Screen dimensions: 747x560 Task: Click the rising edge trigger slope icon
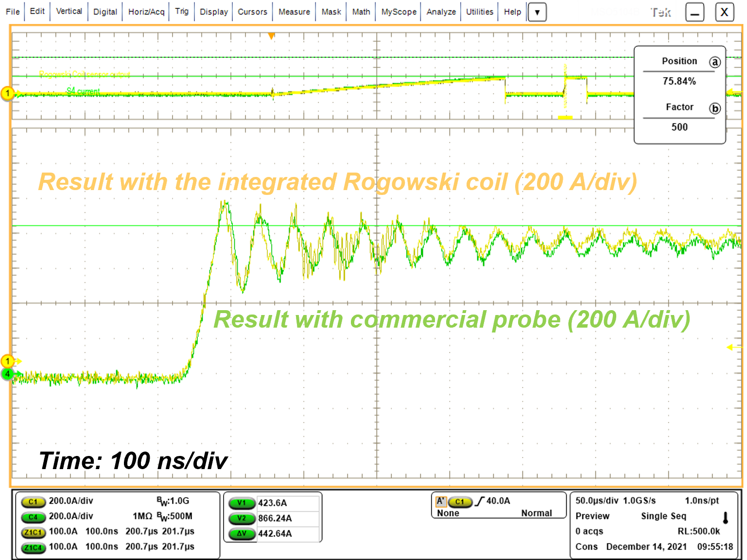coord(480,501)
